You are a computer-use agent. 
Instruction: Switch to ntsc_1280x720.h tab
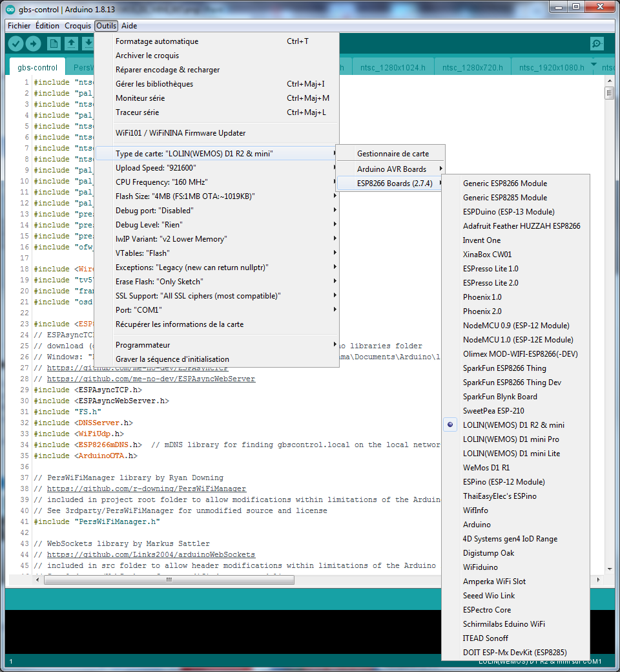473,67
